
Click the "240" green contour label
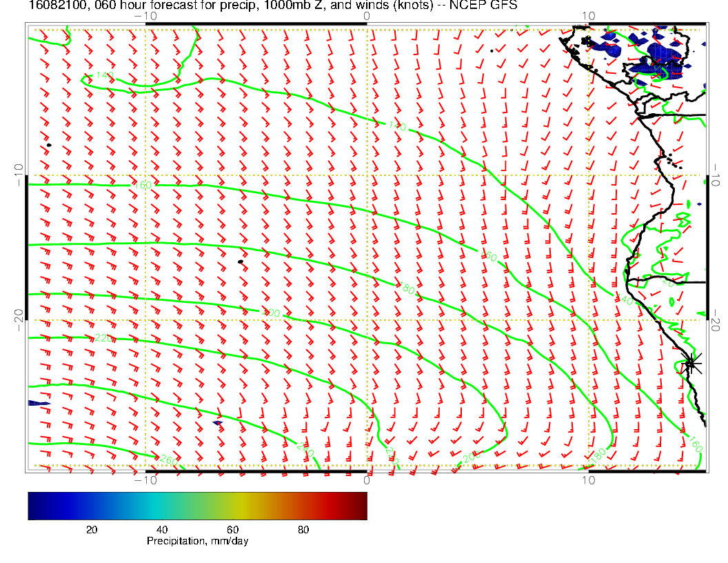[x=305, y=450]
